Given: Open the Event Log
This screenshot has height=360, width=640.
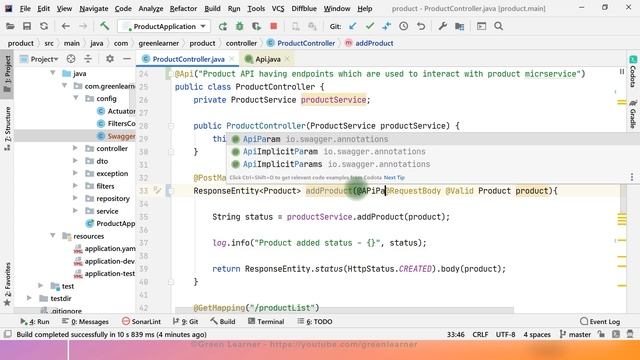Looking at the screenshot, I should click(600, 322).
